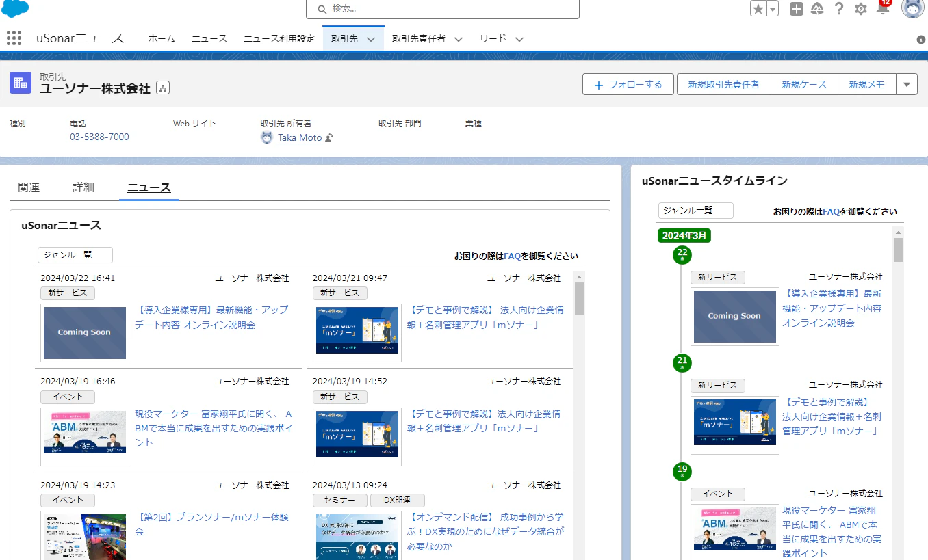Click the DX関連 genre tag
This screenshot has width=928, height=560.
(x=398, y=501)
